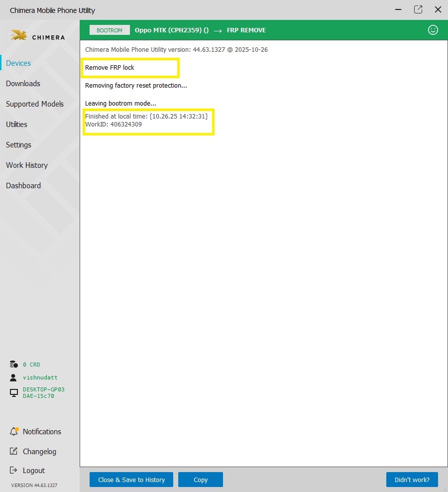This screenshot has width=448, height=492.
Task: Open the Downloads section
Action: tap(23, 84)
